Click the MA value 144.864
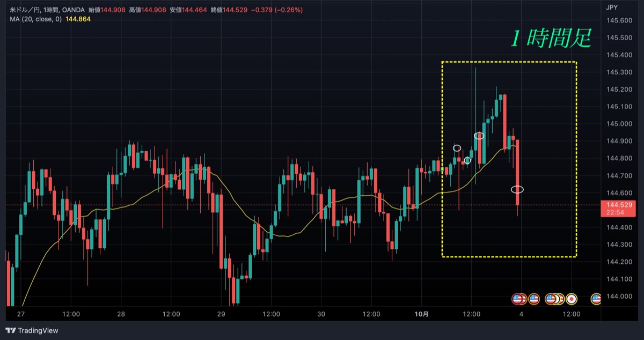 coord(77,20)
